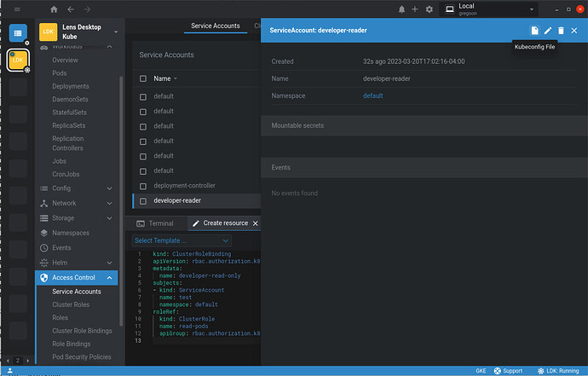Open Cluster Role Bindings in the sidebar
Image resolution: width=588 pixels, height=376 pixels.
(x=82, y=331)
